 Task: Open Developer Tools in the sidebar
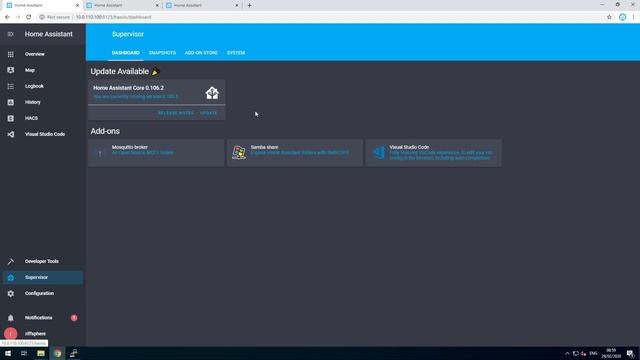[42, 261]
